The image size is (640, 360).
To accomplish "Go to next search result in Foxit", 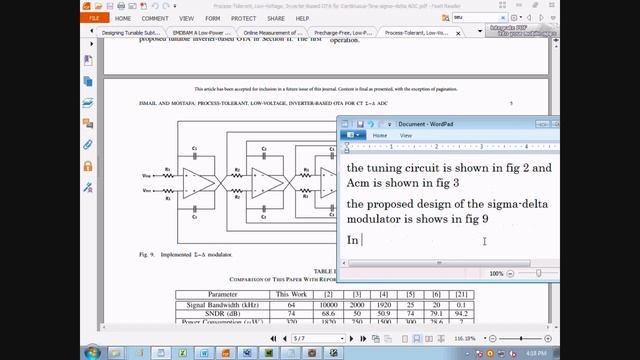I will point(542,18).
